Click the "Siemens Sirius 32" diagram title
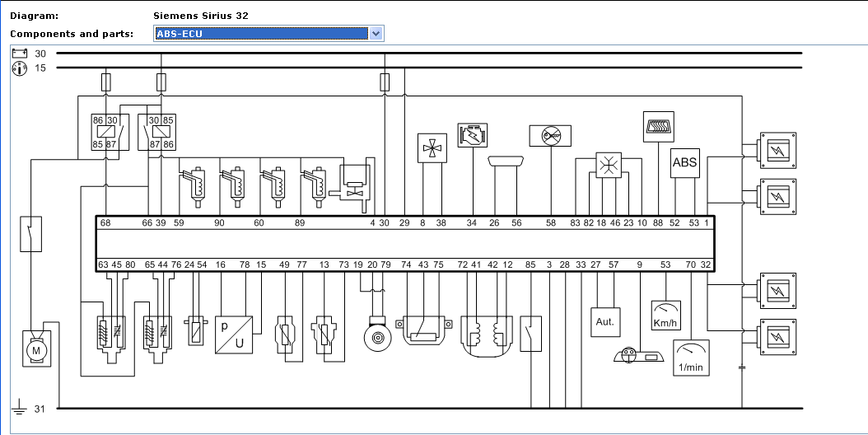The image size is (868, 435). pyautogui.click(x=201, y=16)
